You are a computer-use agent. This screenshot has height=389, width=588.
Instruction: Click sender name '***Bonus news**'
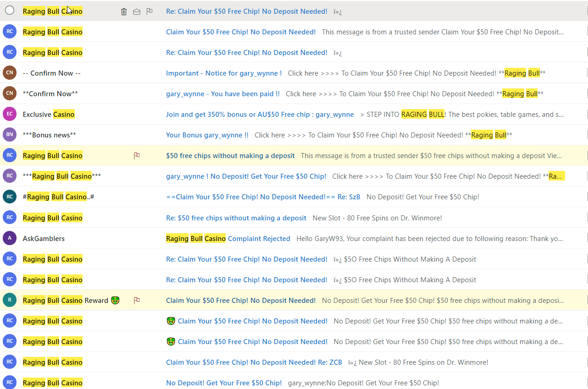tap(50, 135)
